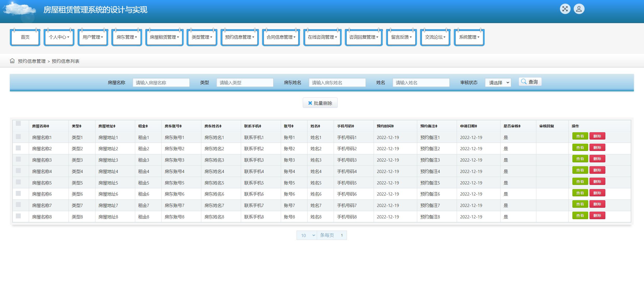
Task: Sort table by 申请日期 column arrows
Action: 476,126
